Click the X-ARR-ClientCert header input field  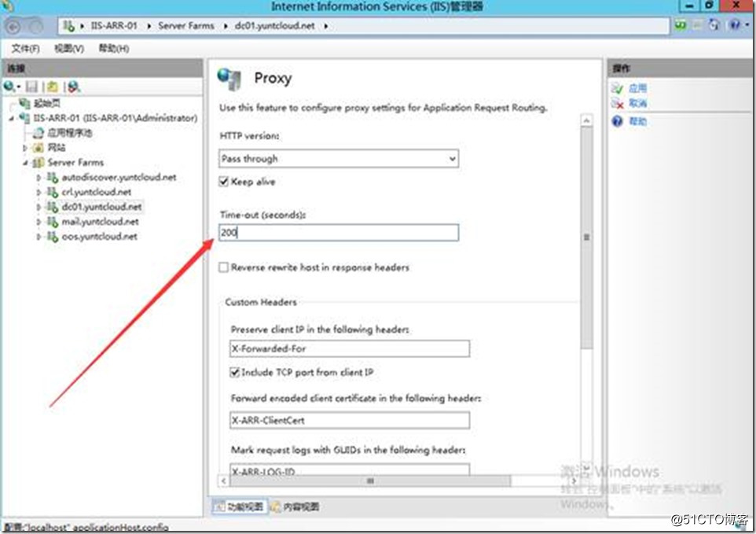point(350,420)
